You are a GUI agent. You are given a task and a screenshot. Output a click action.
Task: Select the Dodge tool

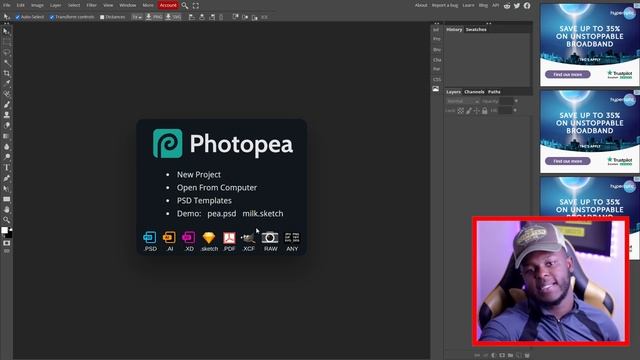tap(6, 157)
